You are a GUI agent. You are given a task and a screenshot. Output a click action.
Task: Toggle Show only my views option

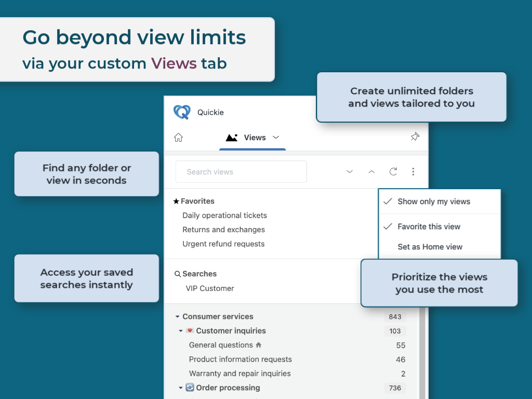pos(433,202)
